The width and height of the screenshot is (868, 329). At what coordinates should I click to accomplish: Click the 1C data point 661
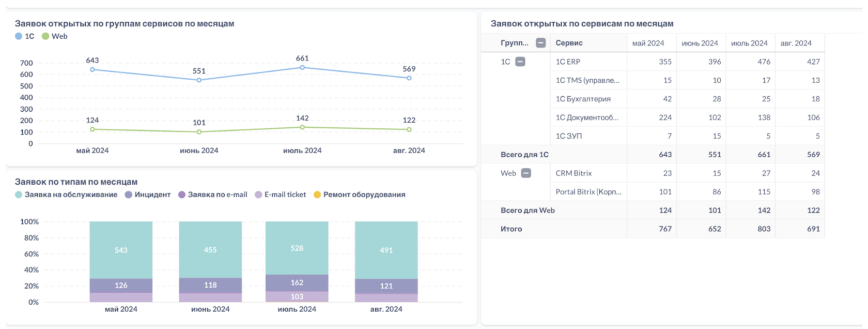302,67
